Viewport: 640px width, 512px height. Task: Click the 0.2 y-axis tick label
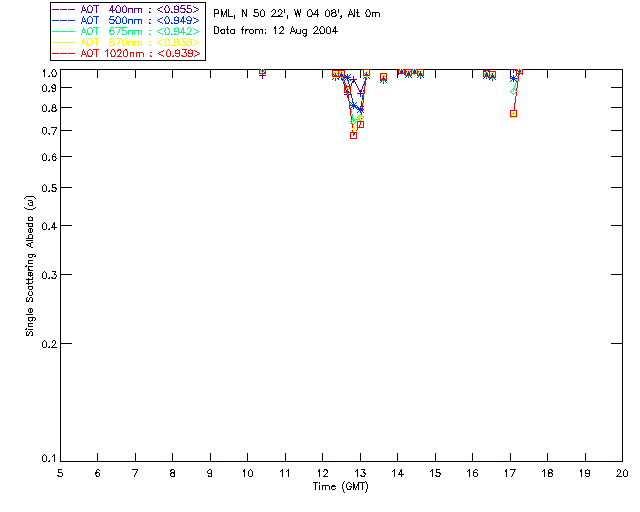pyautogui.click(x=49, y=344)
